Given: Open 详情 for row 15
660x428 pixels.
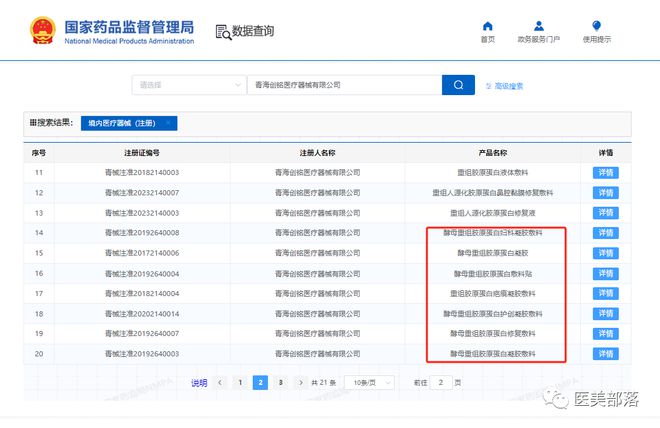Looking at the screenshot, I should click(606, 253).
